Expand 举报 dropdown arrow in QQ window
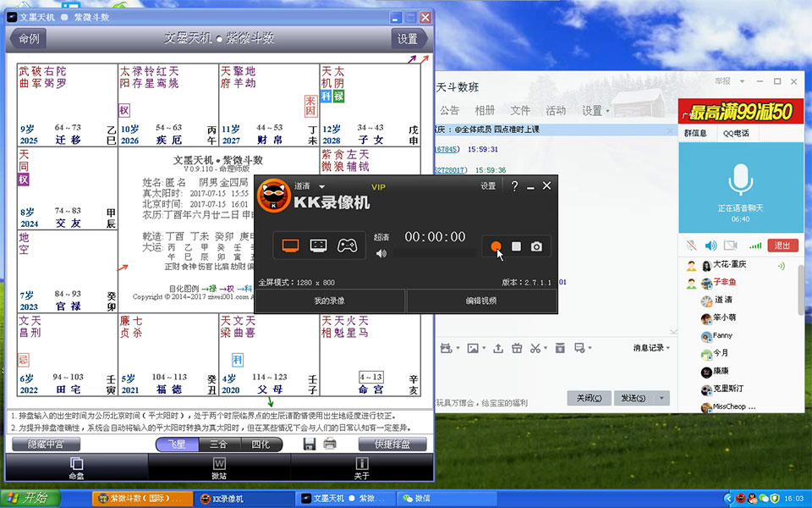 coord(742,81)
